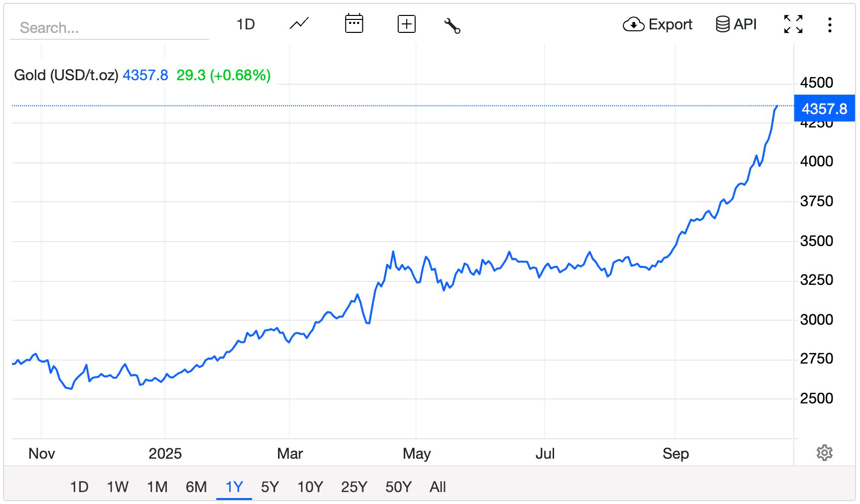The image size is (860, 504).
Task: Open chart settings gear icon
Action: pyautogui.click(x=824, y=453)
